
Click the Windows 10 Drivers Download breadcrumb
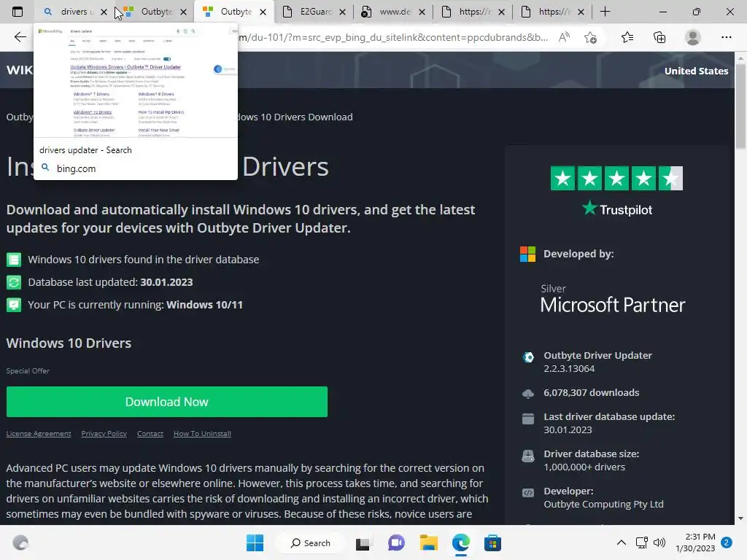tap(295, 117)
